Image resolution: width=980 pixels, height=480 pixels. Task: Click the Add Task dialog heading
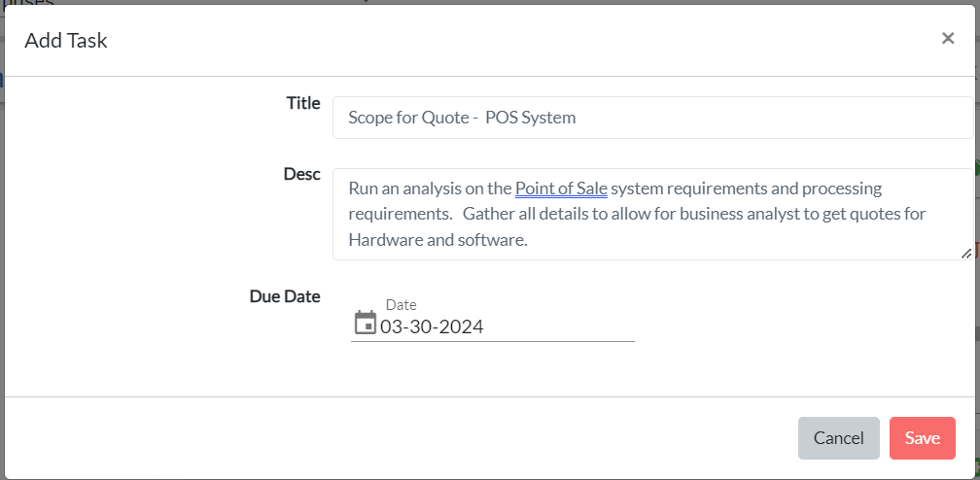[66, 41]
